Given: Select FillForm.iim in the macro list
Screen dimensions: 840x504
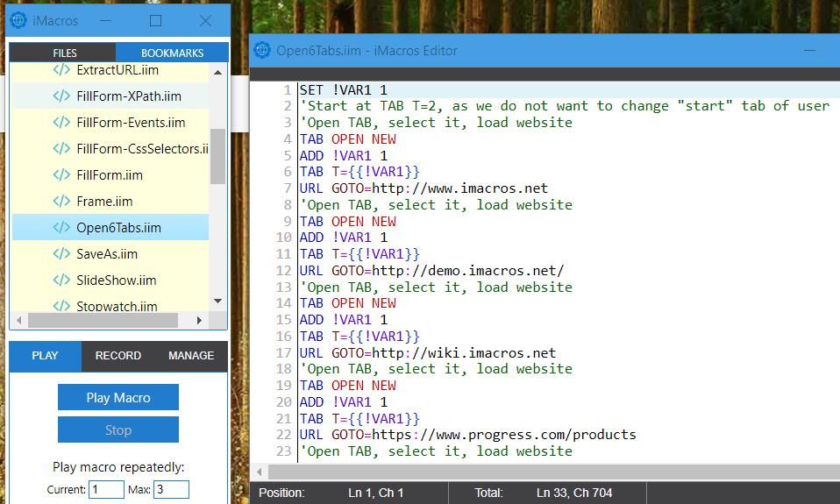Looking at the screenshot, I should (110, 174).
